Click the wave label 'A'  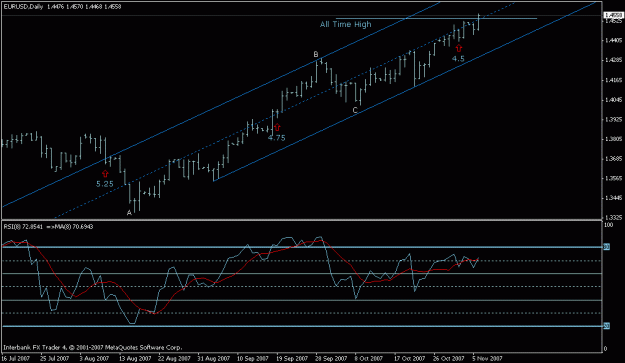pyautogui.click(x=129, y=213)
